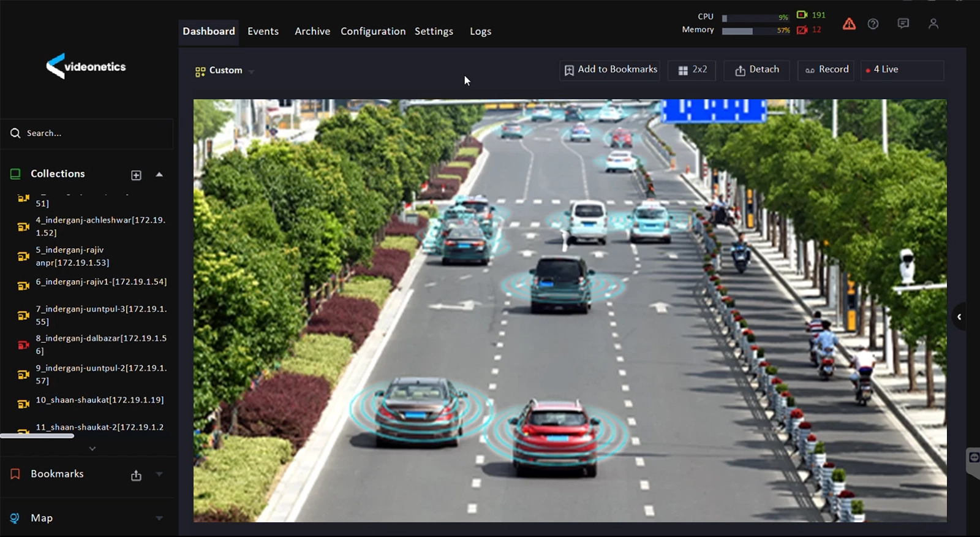Click camera icon beside 10_shaan-shaukat
Screen dimensions: 980x537
[x=23, y=403]
